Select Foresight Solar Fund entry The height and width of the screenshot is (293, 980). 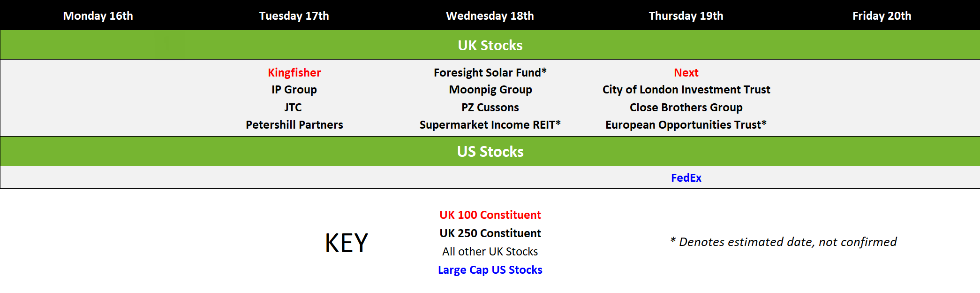490,72
